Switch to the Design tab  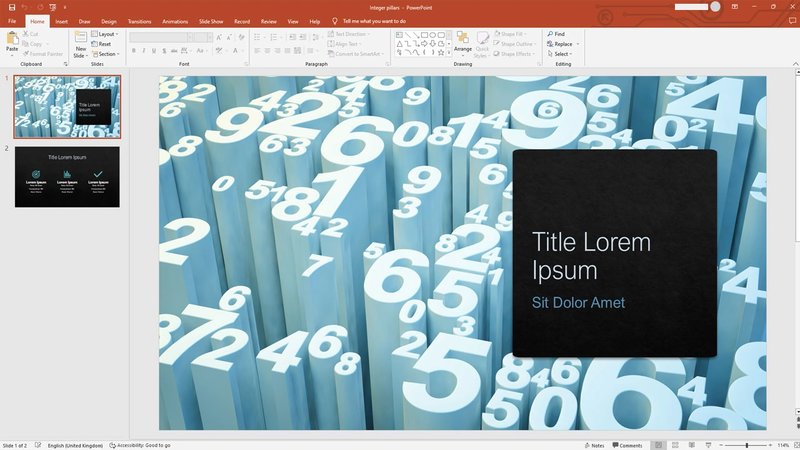109,21
